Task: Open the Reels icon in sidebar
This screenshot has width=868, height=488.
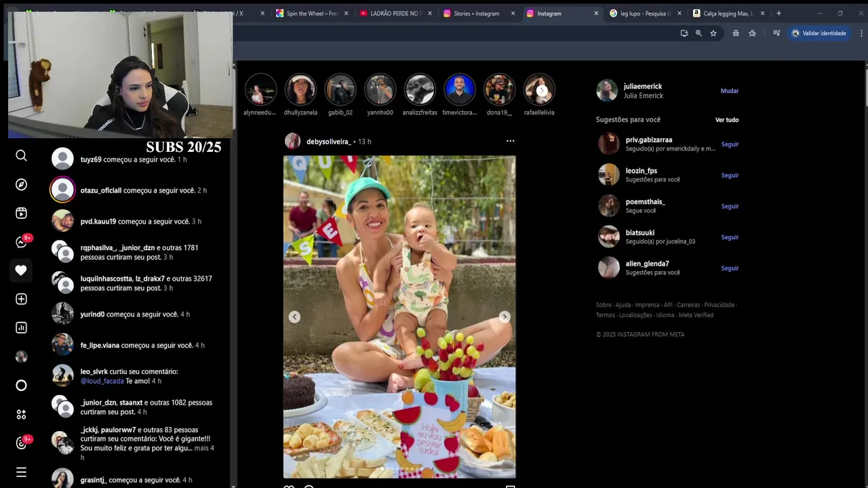Action: coord(21,213)
